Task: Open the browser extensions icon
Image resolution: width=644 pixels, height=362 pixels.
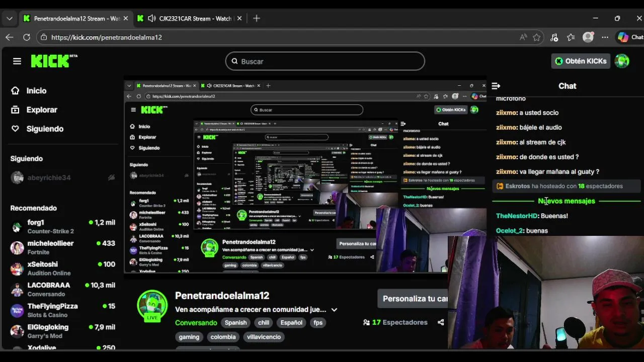Action: coord(554,37)
